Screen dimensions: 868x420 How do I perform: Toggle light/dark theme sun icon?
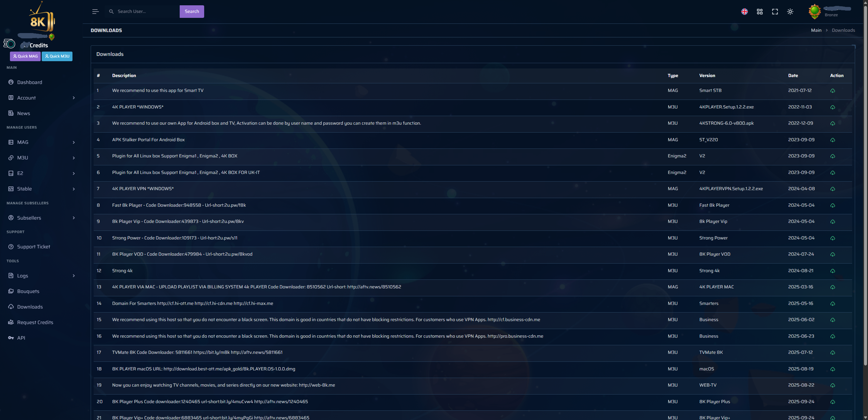(x=790, y=12)
